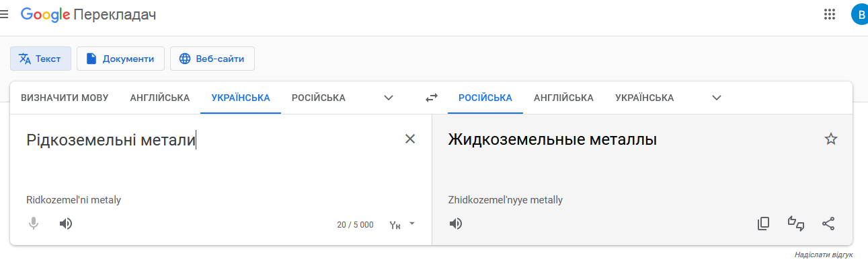Open the Google apps grid
Screen dimensions: 868x268
pos(830,14)
